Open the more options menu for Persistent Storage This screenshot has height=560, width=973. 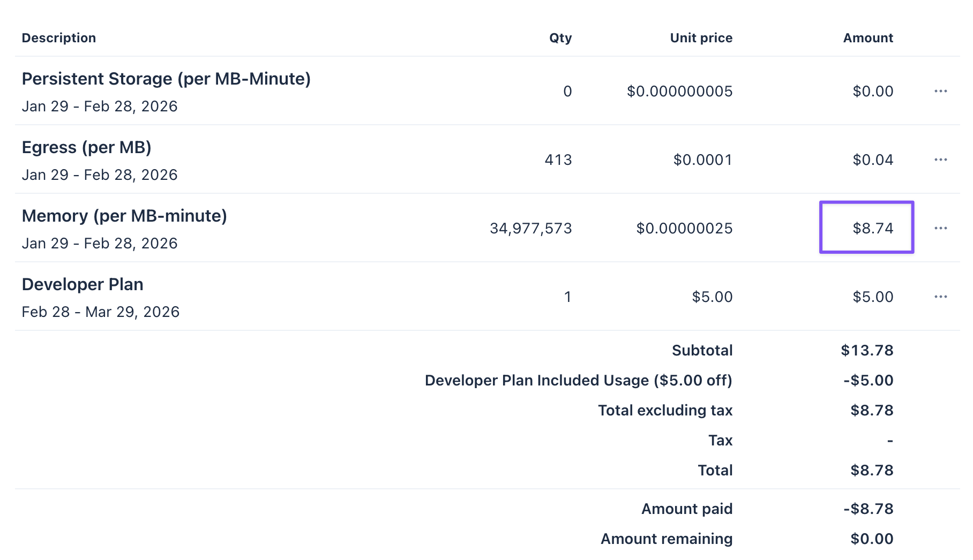(940, 91)
